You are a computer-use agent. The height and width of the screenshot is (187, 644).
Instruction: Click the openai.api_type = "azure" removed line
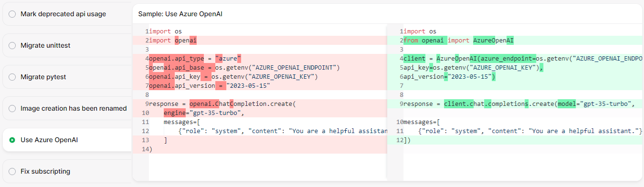tap(260, 59)
